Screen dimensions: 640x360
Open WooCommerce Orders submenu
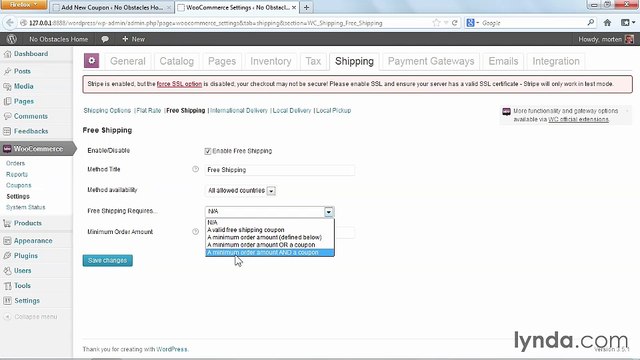[x=16, y=163]
